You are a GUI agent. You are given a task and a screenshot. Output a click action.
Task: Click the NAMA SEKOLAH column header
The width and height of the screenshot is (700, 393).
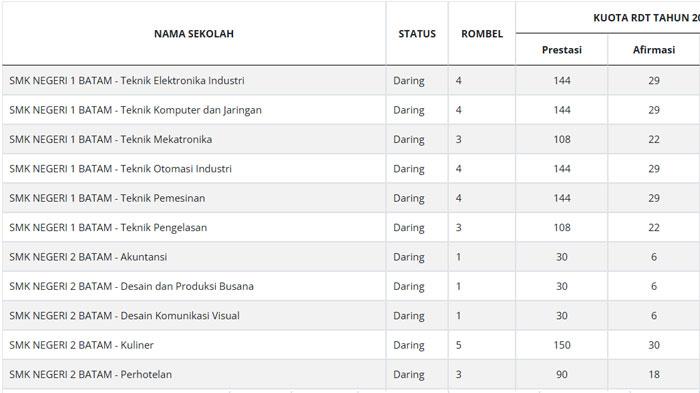(194, 33)
